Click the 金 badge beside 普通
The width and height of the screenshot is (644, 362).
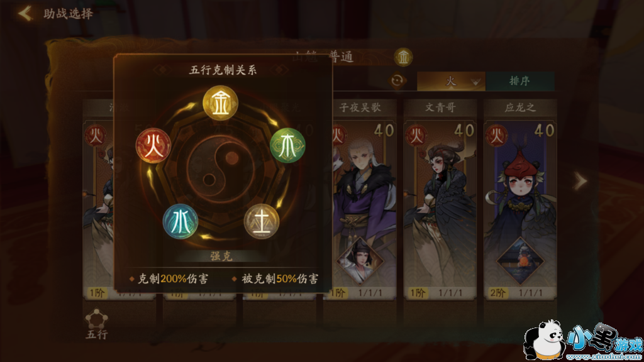point(403,57)
